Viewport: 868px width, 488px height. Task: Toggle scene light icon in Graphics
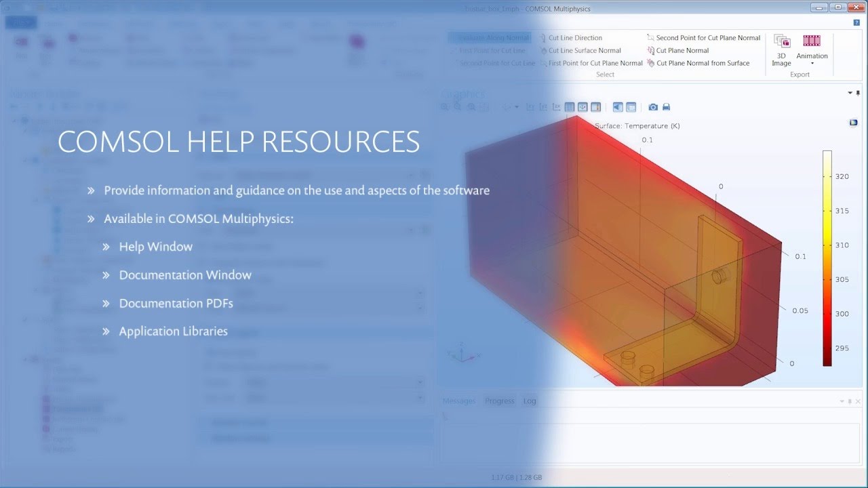coord(618,107)
